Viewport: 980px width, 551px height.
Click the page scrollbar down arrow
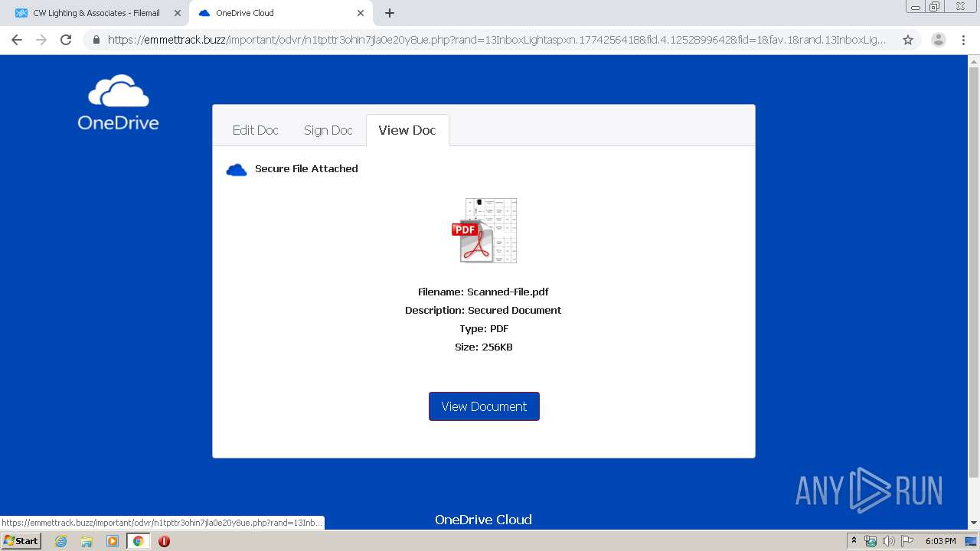(974, 523)
